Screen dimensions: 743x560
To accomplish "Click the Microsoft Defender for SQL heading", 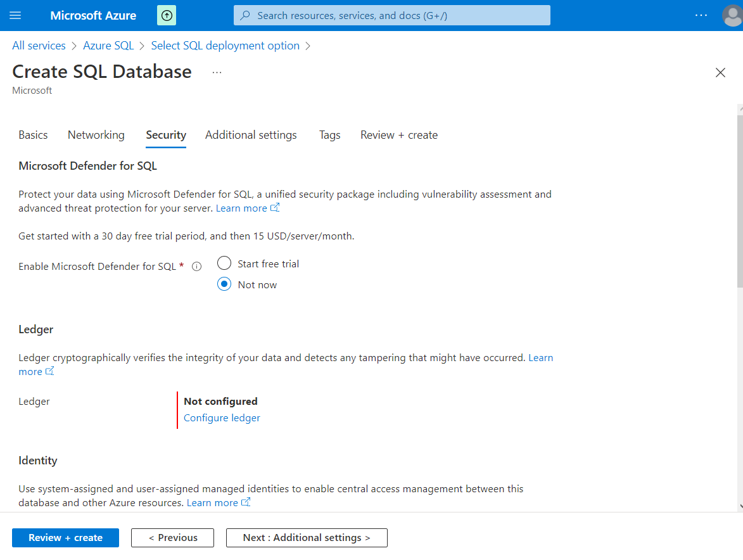I will pyautogui.click(x=87, y=166).
